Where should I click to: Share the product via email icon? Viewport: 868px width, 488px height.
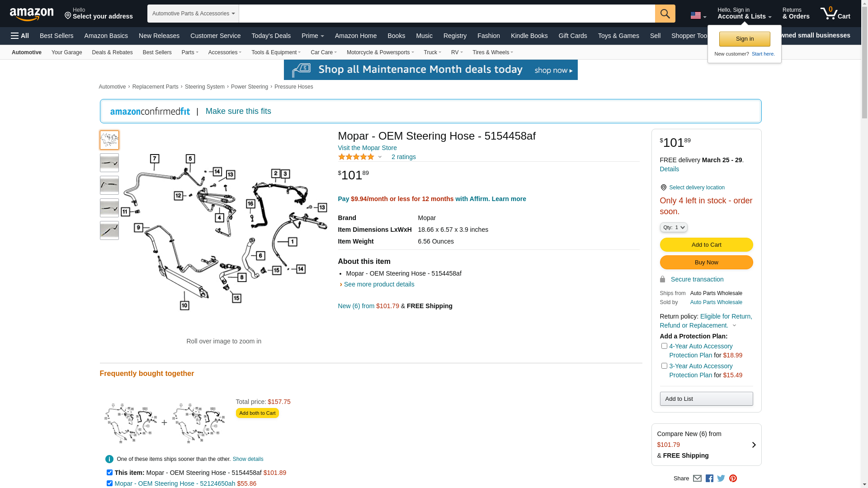(x=697, y=479)
